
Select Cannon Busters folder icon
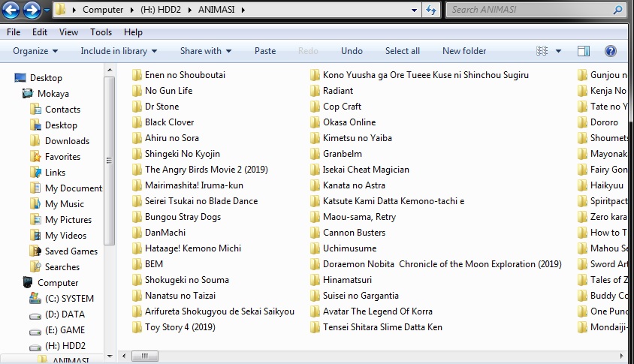(x=315, y=233)
